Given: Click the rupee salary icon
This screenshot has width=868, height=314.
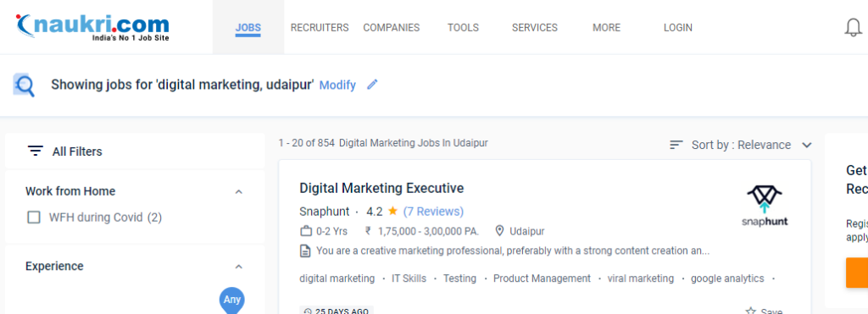Looking at the screenshot, I should pos(368,231).
